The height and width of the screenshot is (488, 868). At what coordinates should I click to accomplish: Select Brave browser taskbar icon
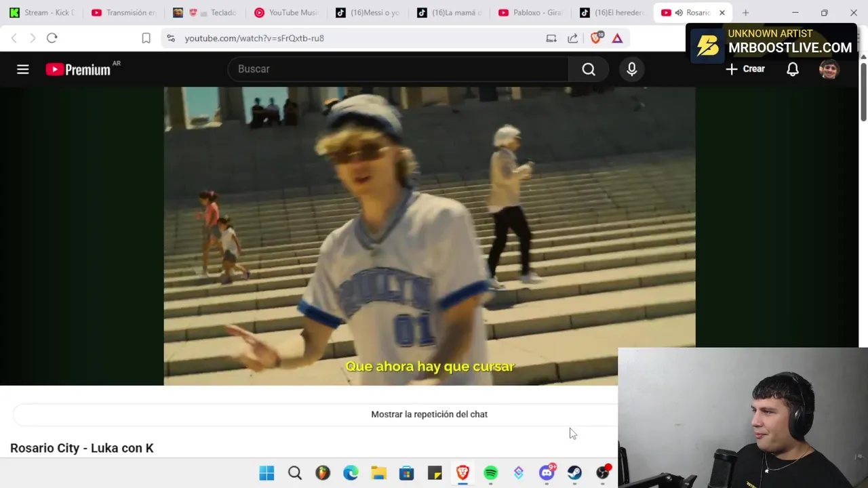click(x=462, y=473)
